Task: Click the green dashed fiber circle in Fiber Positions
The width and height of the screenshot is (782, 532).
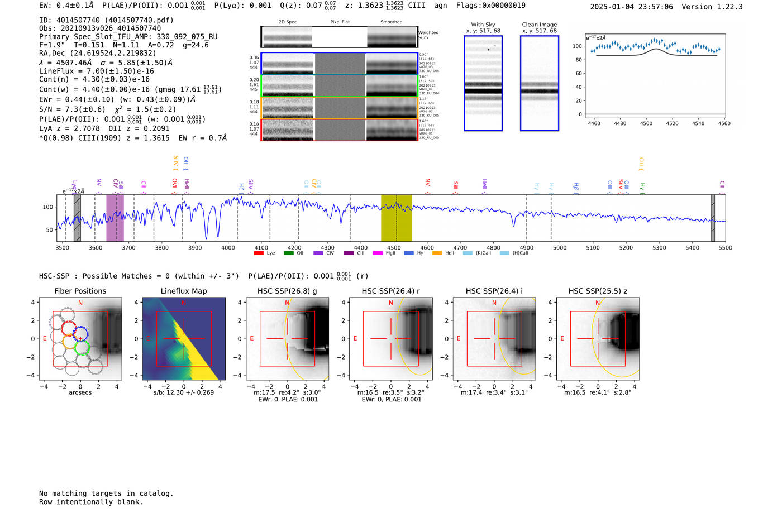Action: [82, 348]
